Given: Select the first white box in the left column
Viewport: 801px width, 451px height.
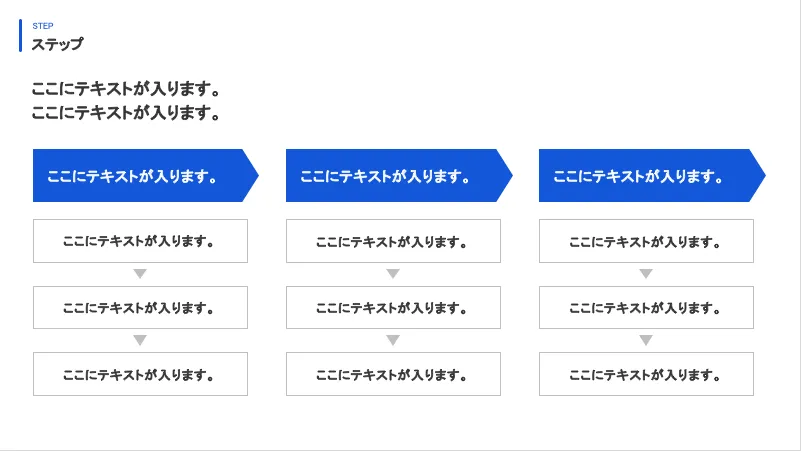Looking at the screenshot, I should (x=140, y=241).
